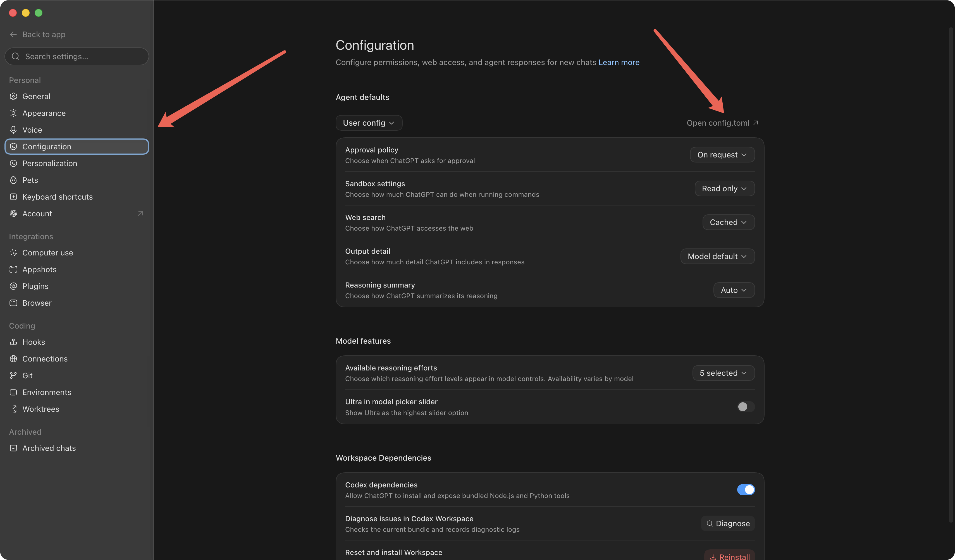Click the Hooks anchor icon
This screenshot has height=560, width=955.
13,342
